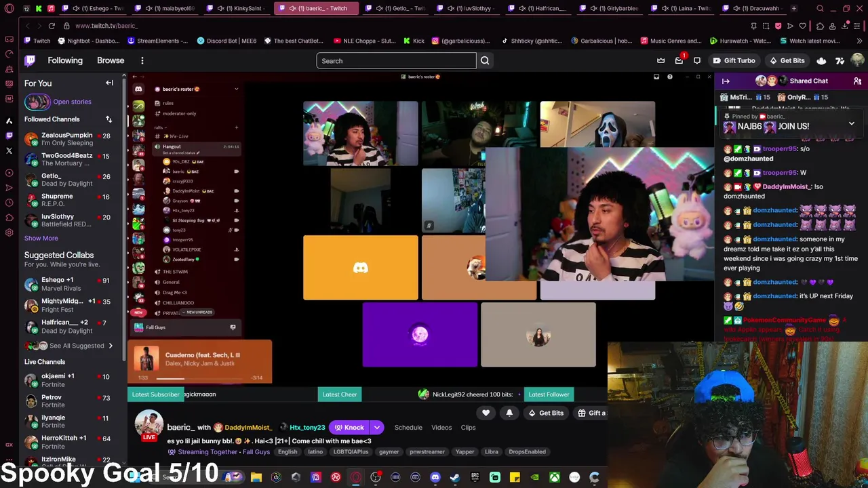This screenshot has width=868, height=488.
Task: Open the browser main menu icon
Action: [859, 26]
